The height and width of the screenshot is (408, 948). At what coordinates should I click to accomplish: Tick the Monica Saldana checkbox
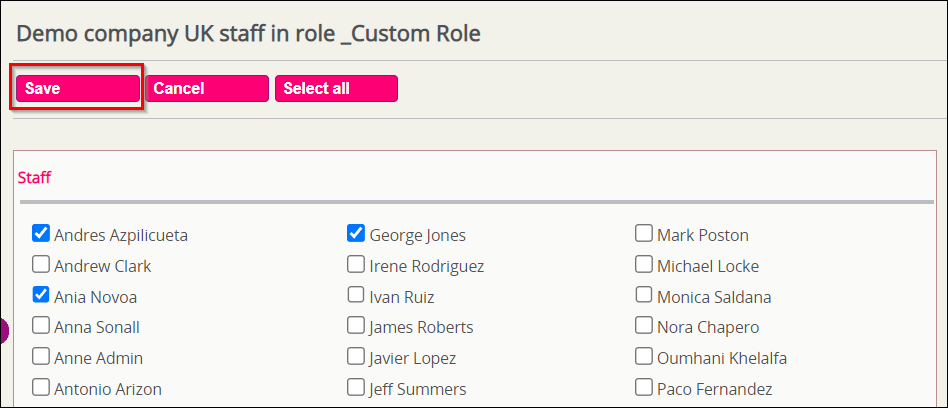pyautogui.click(x=644, y=295)
